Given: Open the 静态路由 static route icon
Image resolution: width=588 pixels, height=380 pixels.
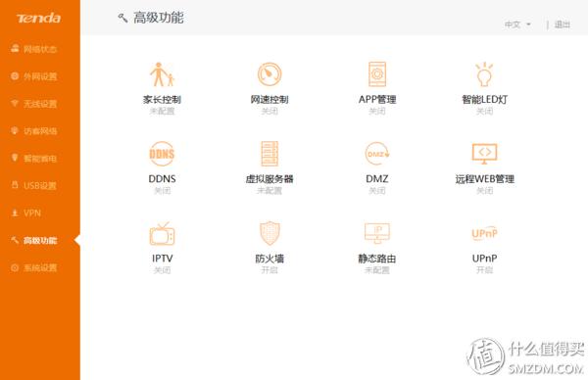Looking at the screenshot, I should coord(377,233).
